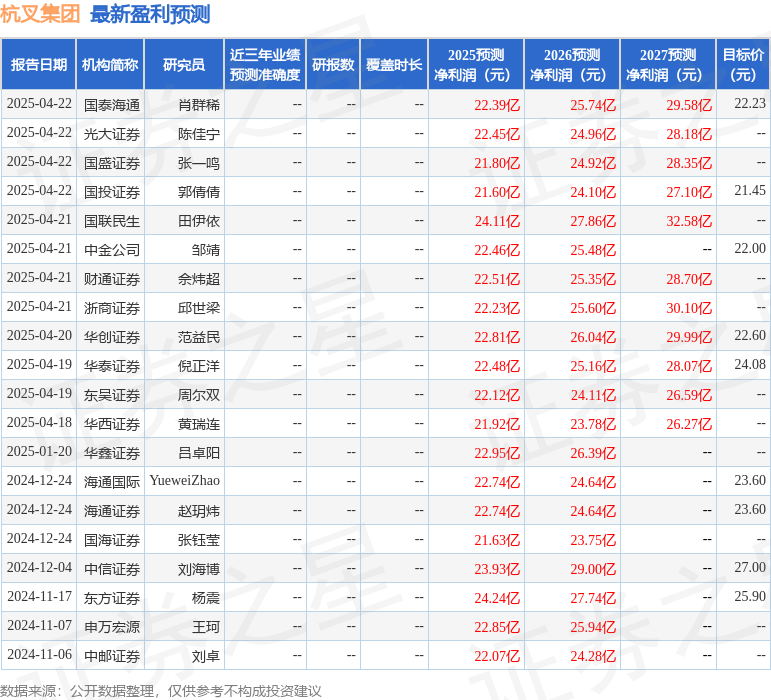Click researcher 陈佳宁

[199, 134]
